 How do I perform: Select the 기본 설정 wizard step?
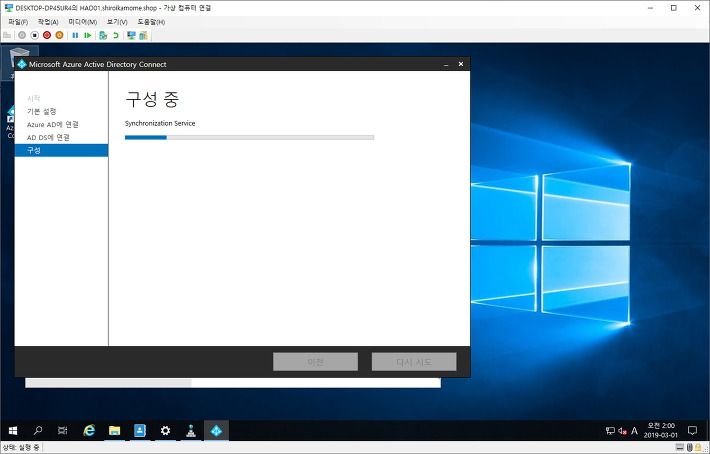[x=42, y=111]
